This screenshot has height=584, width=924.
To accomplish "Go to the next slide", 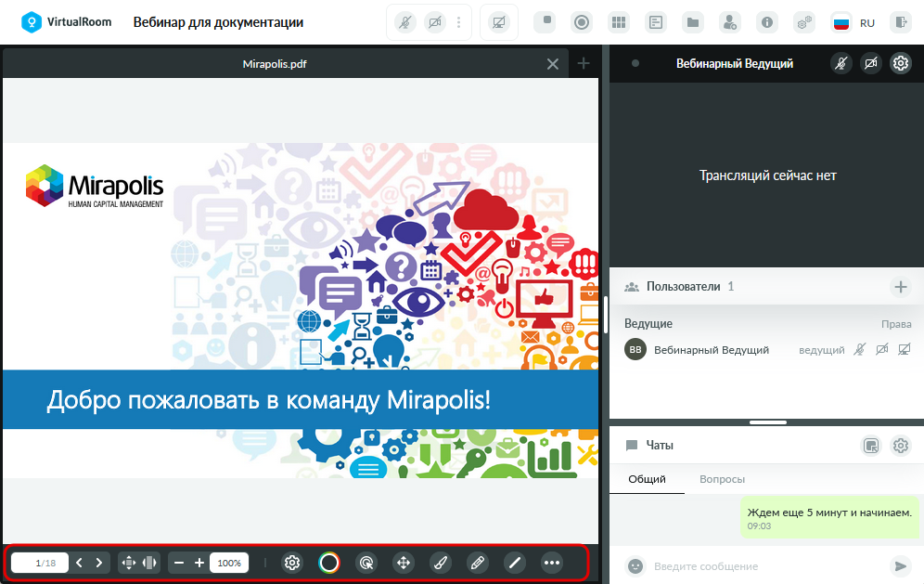I will 99,563.
